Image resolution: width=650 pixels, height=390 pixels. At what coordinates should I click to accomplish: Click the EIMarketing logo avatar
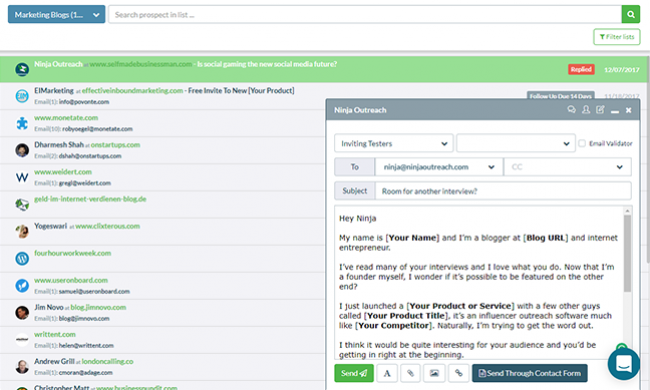22,96
